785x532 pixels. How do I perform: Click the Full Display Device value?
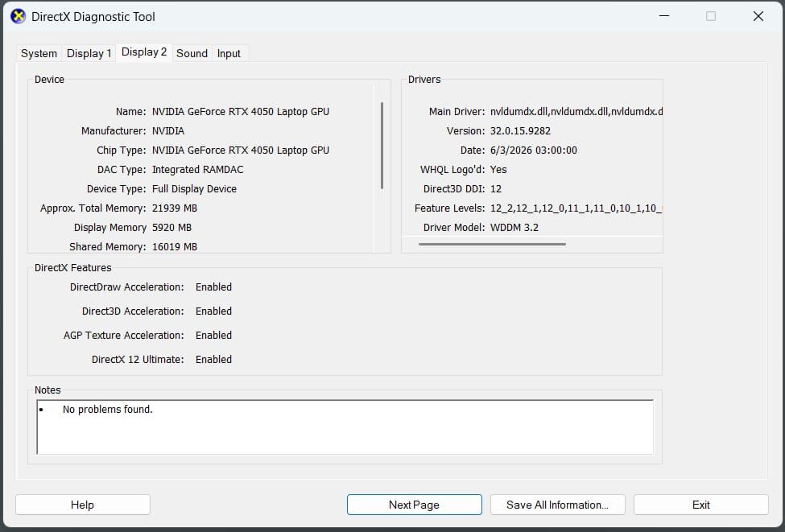pyautogui.click(x=194, y=189)
